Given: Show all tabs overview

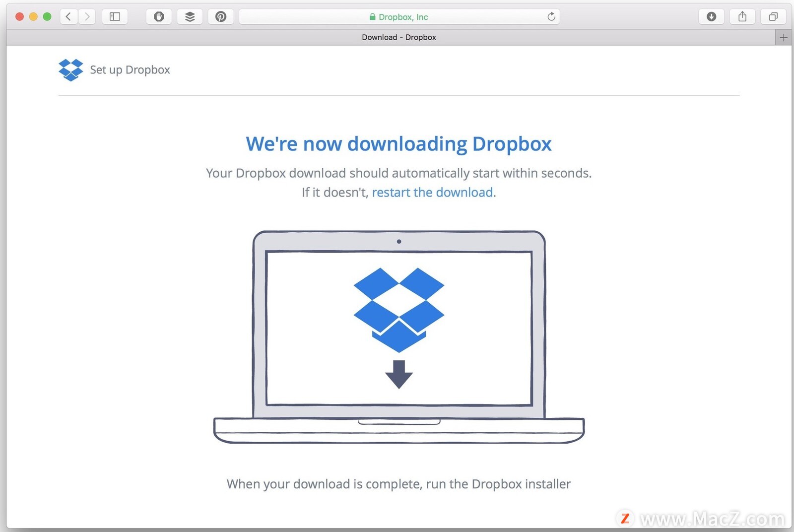Looking at the screenshot, I should [x=773, y=16].
